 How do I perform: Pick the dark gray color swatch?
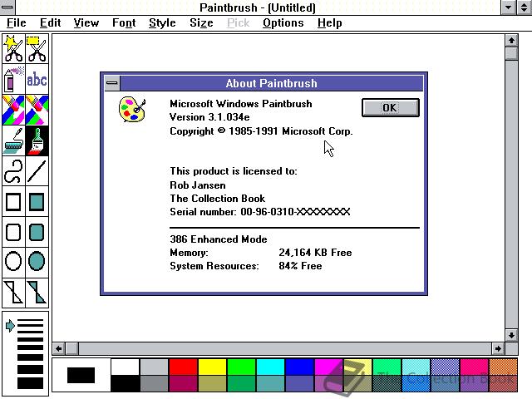click(154, 383)
